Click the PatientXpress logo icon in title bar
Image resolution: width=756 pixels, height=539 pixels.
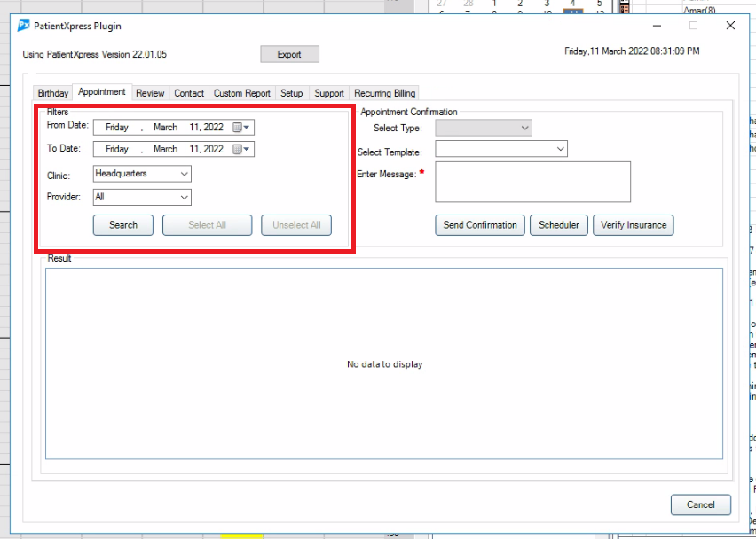[24, 26]
